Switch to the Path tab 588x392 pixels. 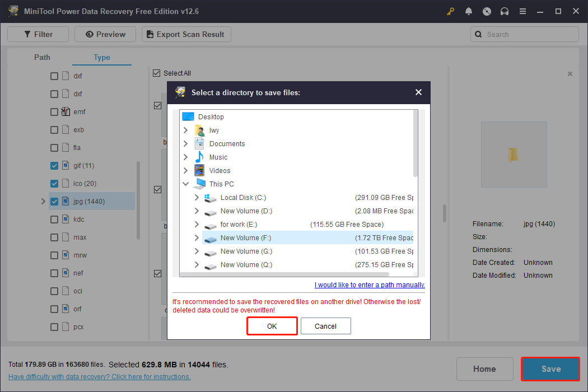(42, 57)
